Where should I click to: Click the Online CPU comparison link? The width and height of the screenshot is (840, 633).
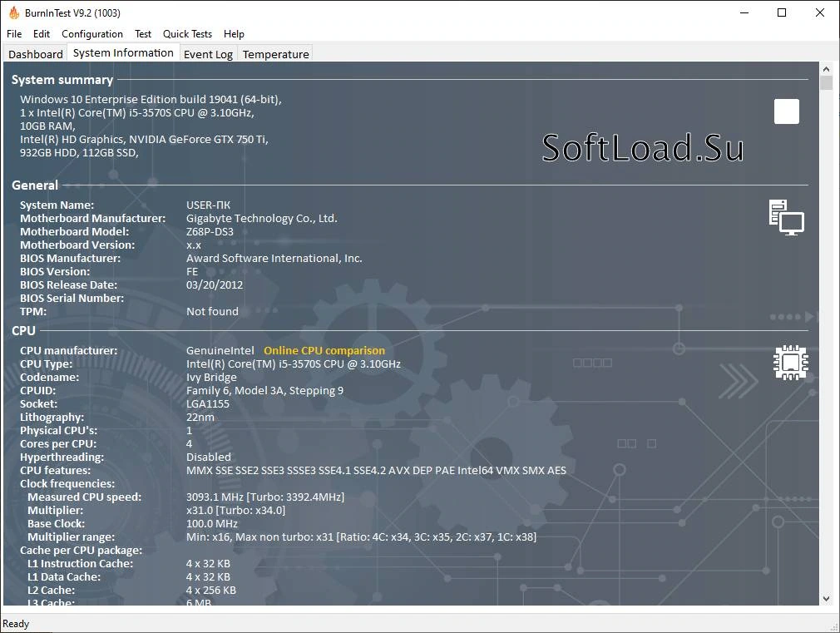click(x=324, y=350)
